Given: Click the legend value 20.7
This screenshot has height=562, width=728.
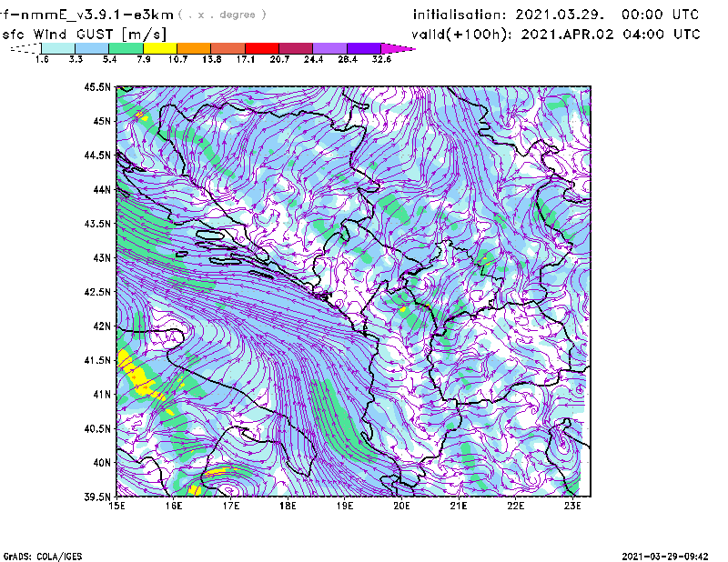Looking at the screenshot, I should [x=279, y=59].
